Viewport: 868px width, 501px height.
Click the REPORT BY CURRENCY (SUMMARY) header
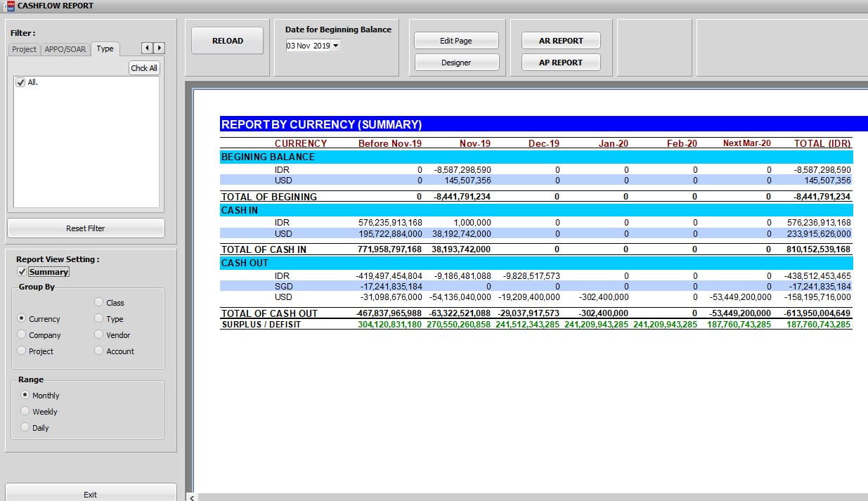point(321,124)
